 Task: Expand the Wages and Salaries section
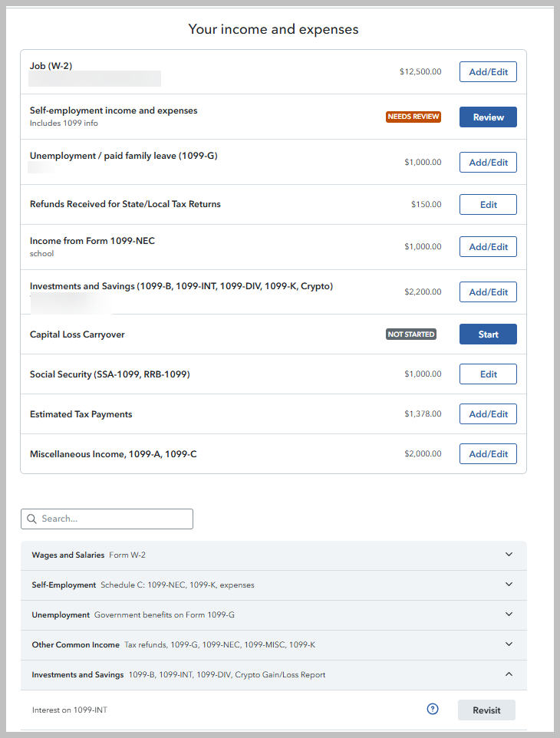click(x=509, y=555)
